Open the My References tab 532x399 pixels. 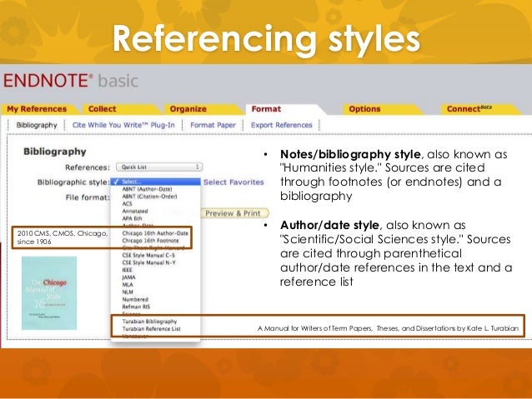37,109
